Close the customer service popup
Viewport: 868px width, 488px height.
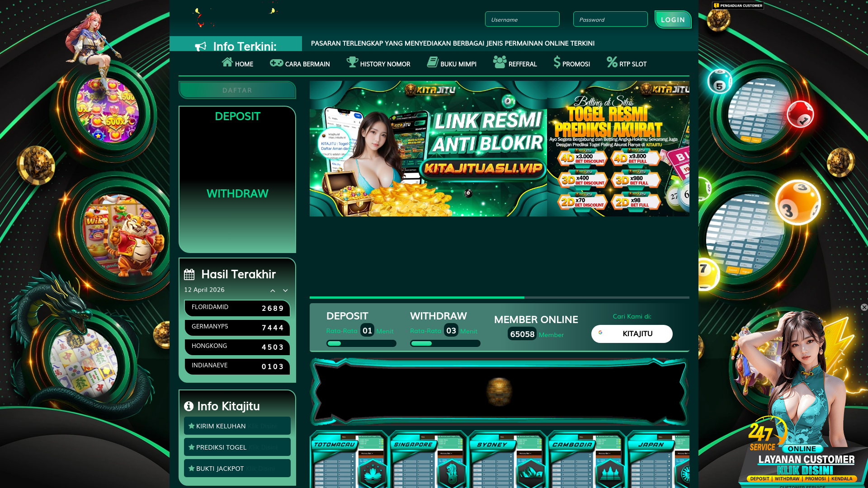(x=864, y=307)
